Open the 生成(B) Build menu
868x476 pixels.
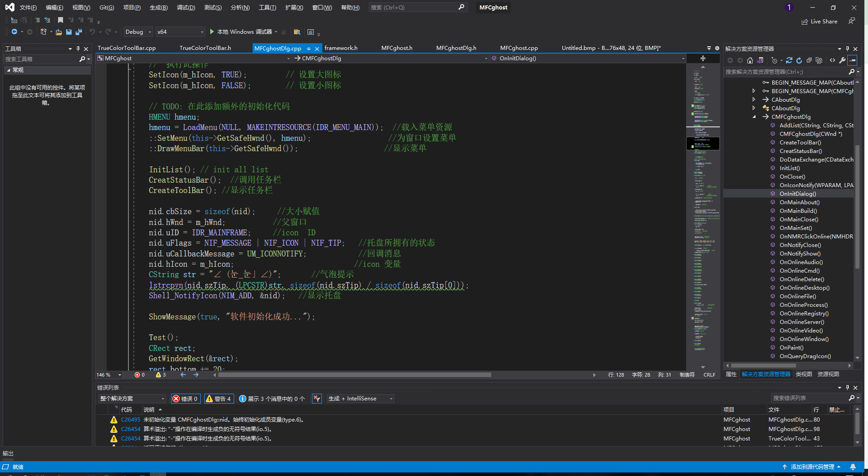(158, 8)
